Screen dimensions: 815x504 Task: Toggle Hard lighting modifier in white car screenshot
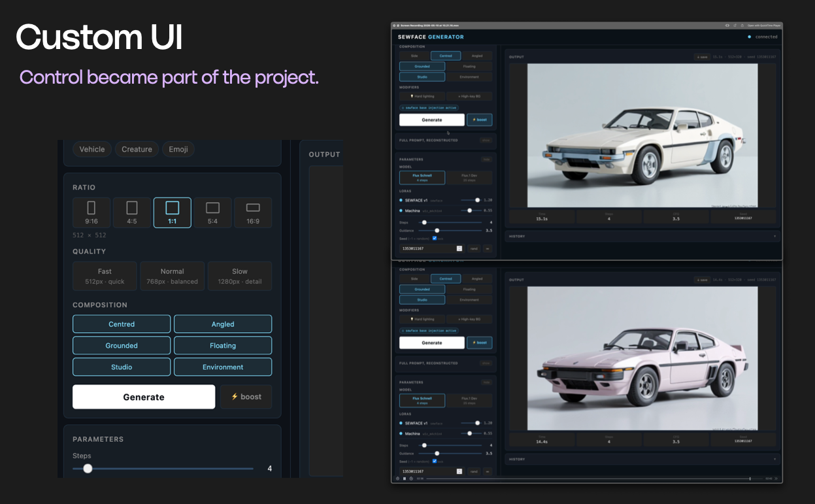(x=422, y=96)
